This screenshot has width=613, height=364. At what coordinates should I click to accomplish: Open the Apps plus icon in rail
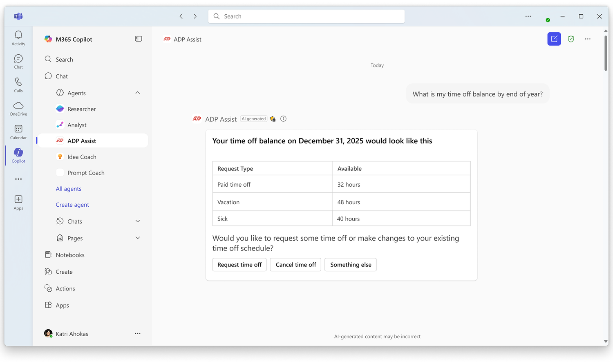[x=18, y=200]
